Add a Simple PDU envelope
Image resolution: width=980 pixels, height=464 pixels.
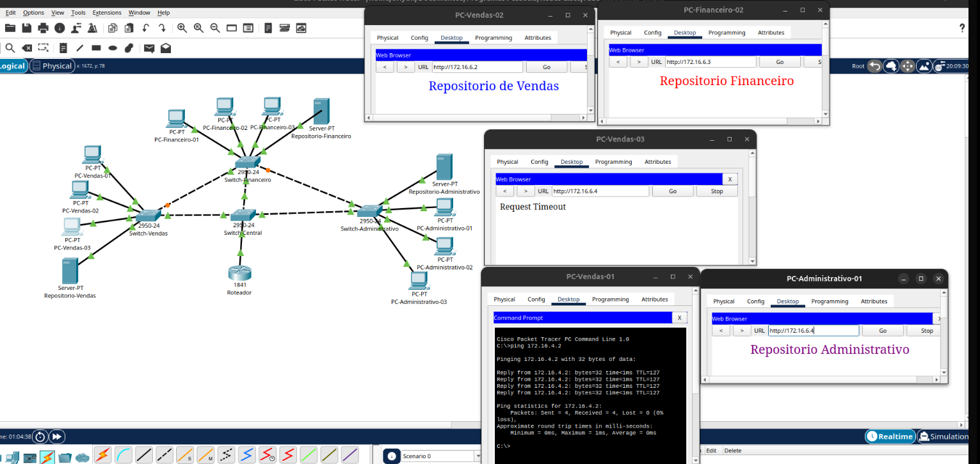149,48
